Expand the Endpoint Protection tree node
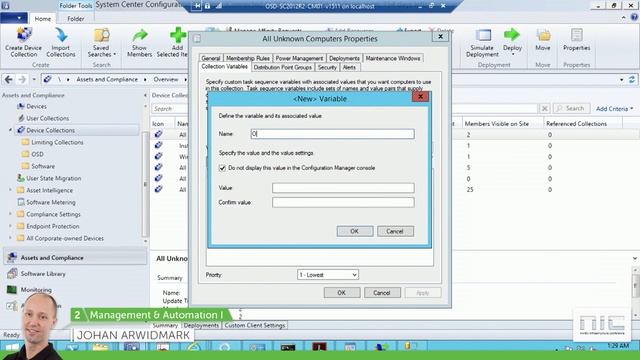This screenshot has width=640, height=360. point(11,226)
